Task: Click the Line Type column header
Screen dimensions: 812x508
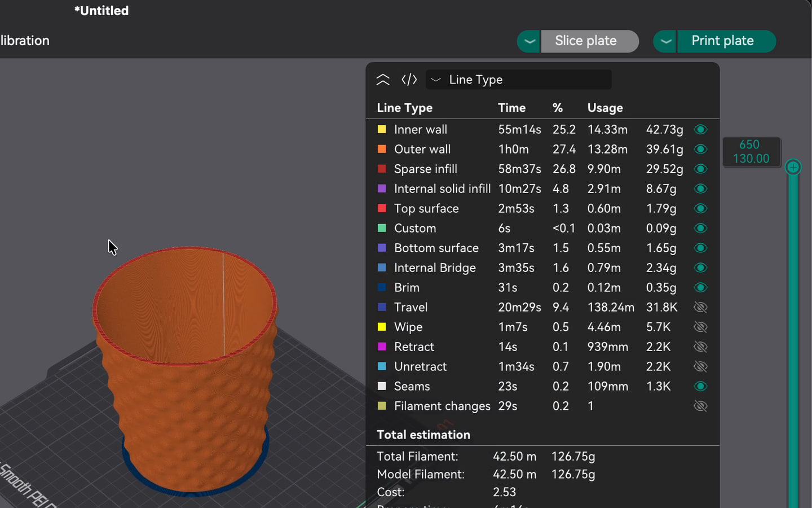Action: point(404,108)
